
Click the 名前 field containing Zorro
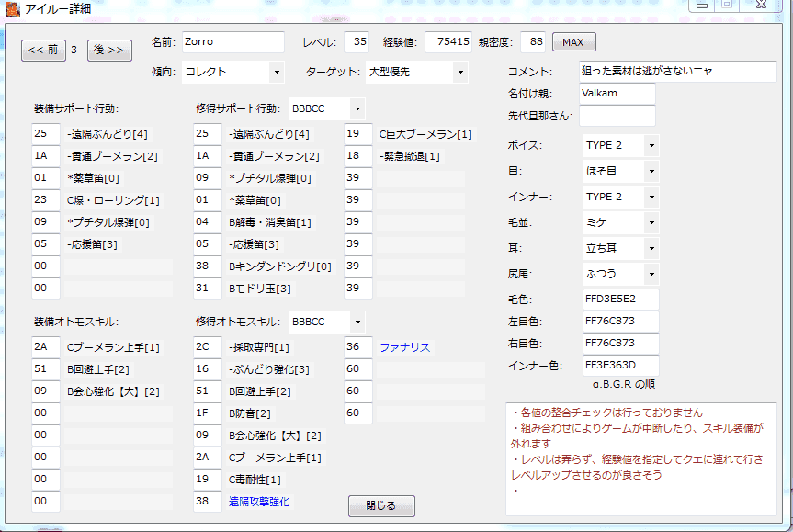point(233,42)
